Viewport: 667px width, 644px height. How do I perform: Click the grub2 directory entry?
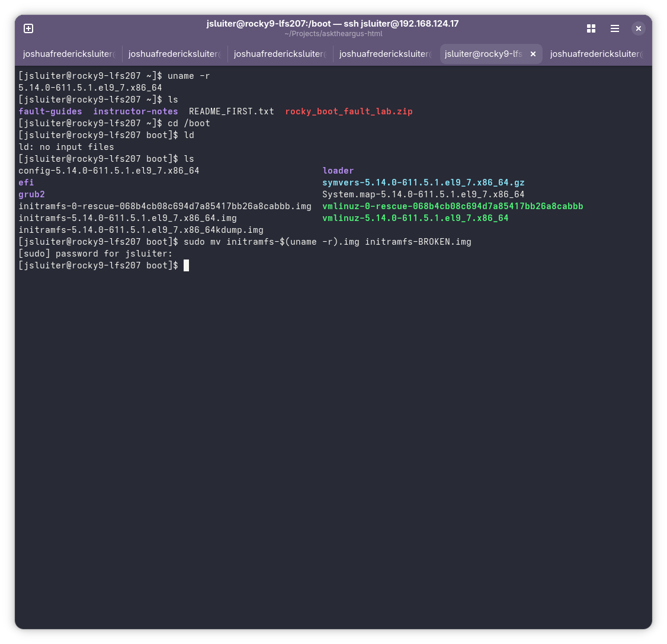[x=31, y=194]
